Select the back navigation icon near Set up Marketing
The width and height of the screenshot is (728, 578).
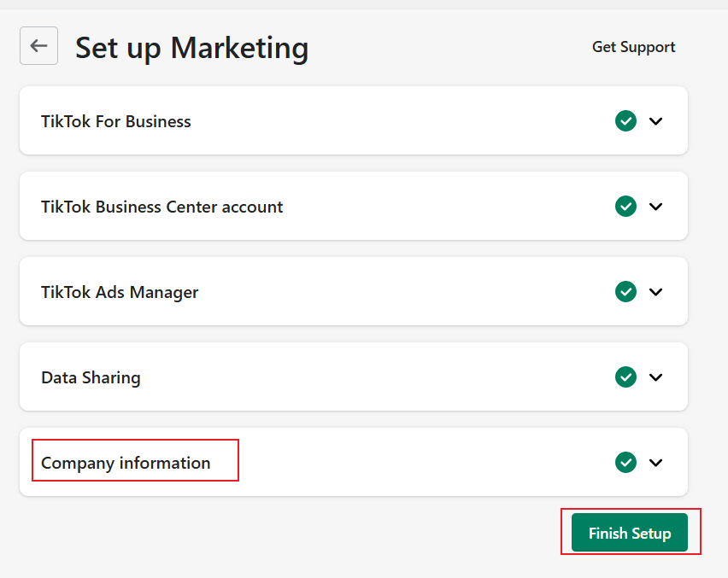[x=38, y=46]
